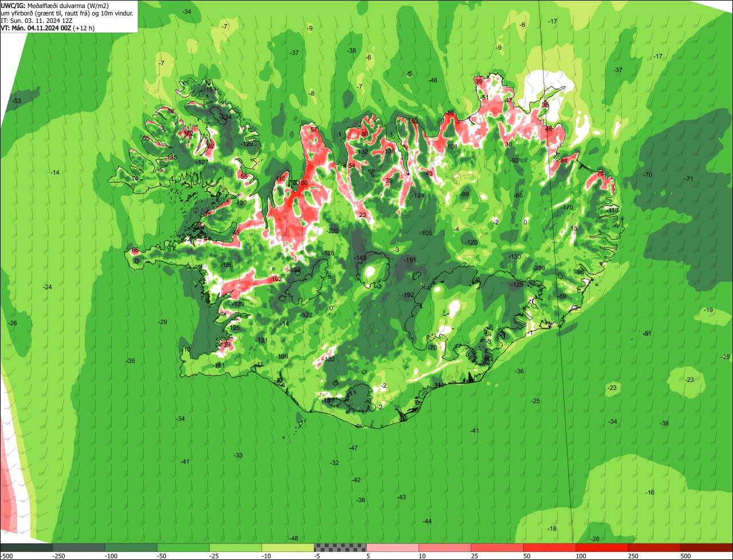Click the map value '-128'
The height and width of the screenshot is (560, 733).
point(328,253)
